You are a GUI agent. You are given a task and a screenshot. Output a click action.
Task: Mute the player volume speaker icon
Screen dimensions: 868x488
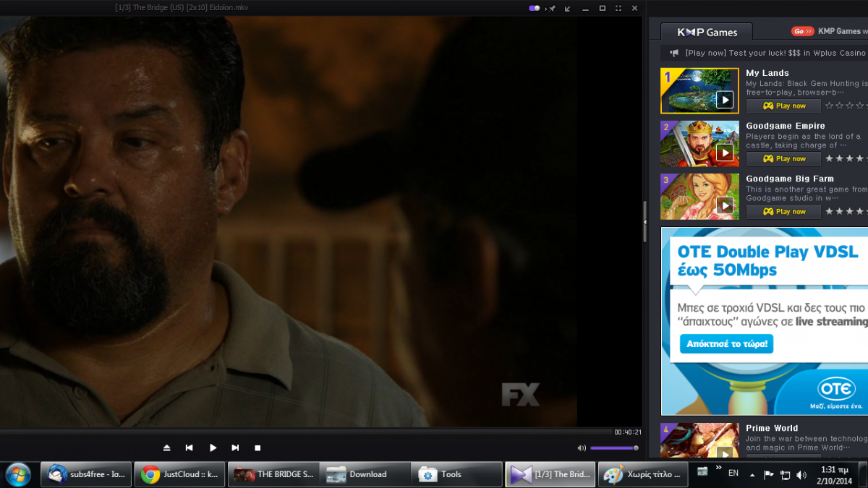point(582,448)
